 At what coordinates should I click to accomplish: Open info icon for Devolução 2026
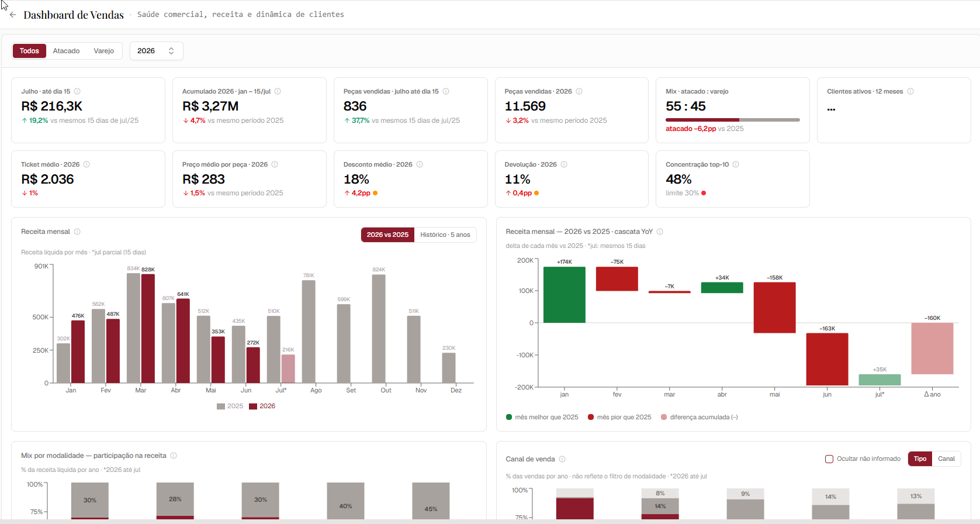[x=564, y=164]
